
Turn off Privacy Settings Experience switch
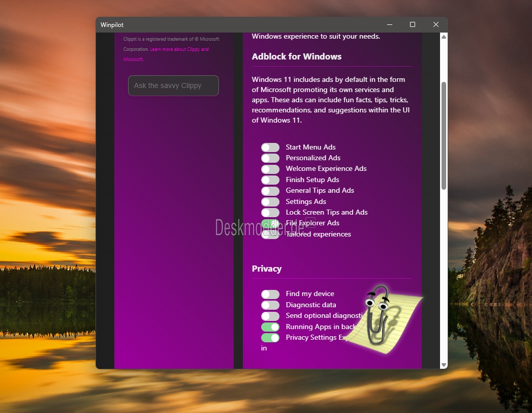coord(270,338)
